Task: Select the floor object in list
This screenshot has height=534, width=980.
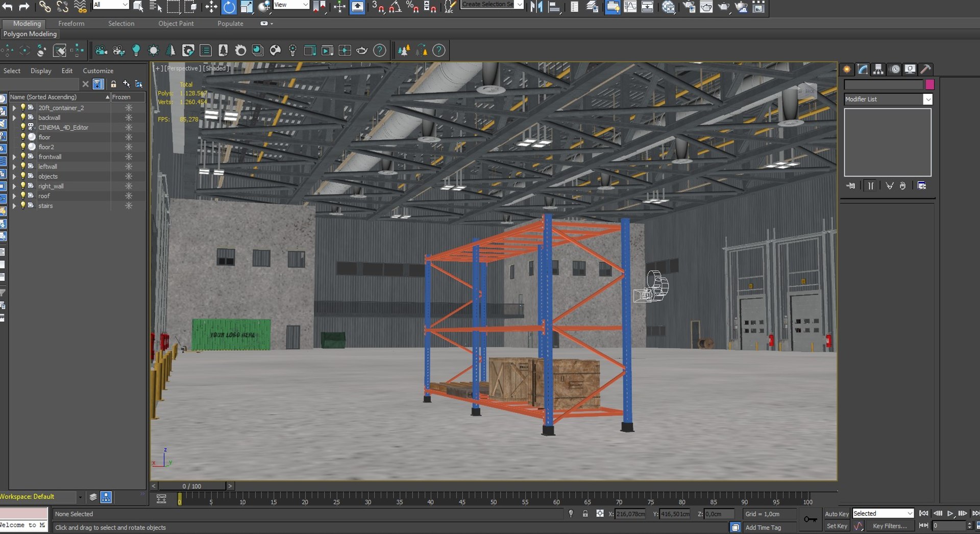Action: [x=44, y=137]
